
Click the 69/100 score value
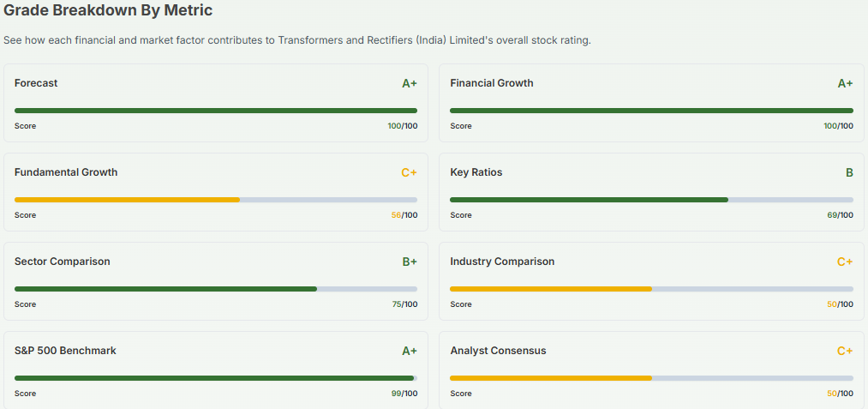[x=841, y=215]
